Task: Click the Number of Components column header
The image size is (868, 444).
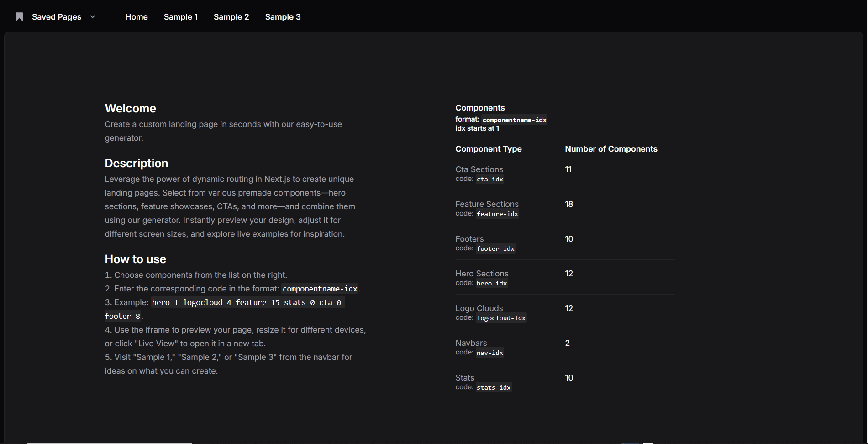Action: pos(611,149)
